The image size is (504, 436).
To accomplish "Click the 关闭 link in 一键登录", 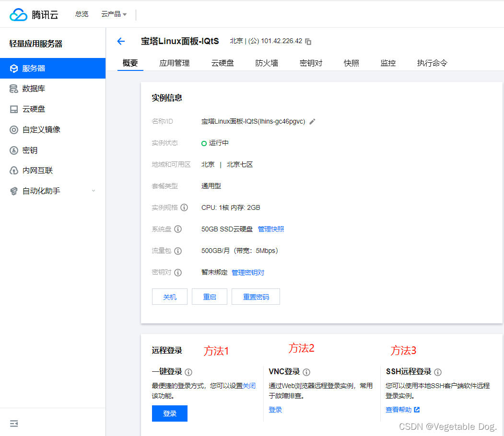I will point(249,386).
